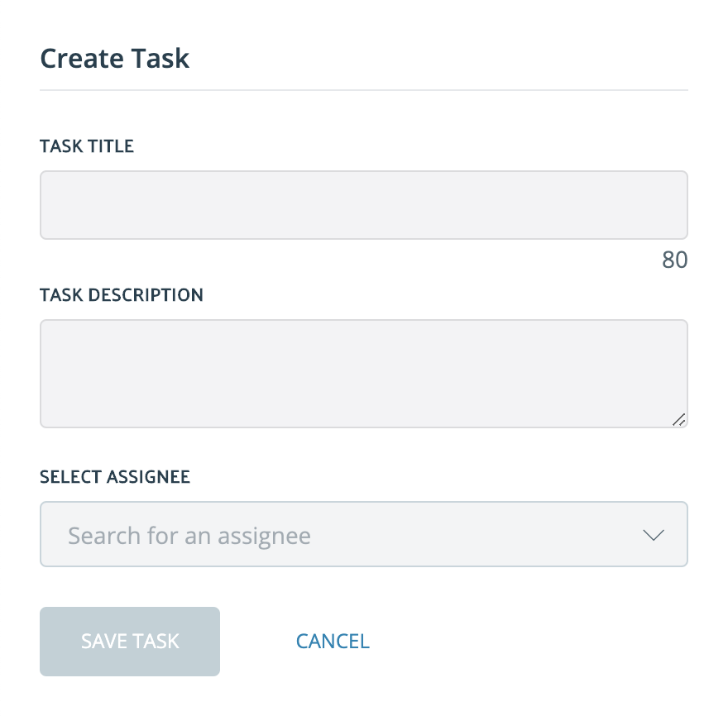Click the assignee search placeholder text
Screen dimensions: 728x716
click(189, 536)
